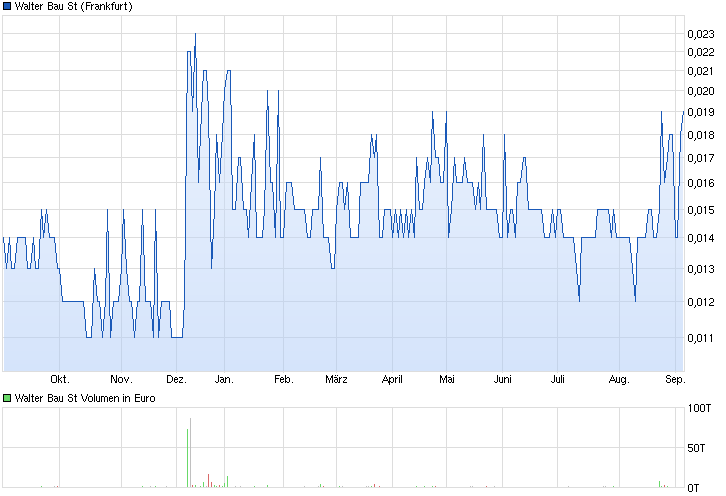Click the 0,022 price axis label
The image size is (726, 496).
pyautogui.click(x=701, y=52)
